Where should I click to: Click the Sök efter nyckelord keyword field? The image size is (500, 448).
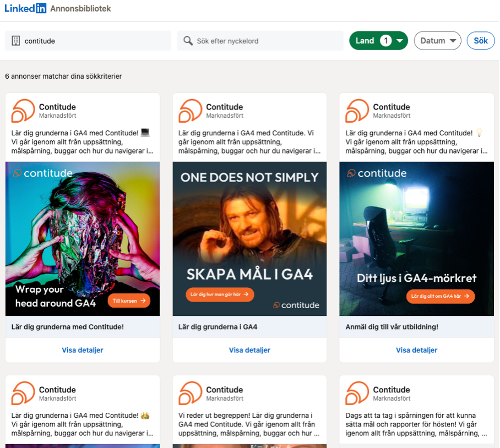[264, 41]
